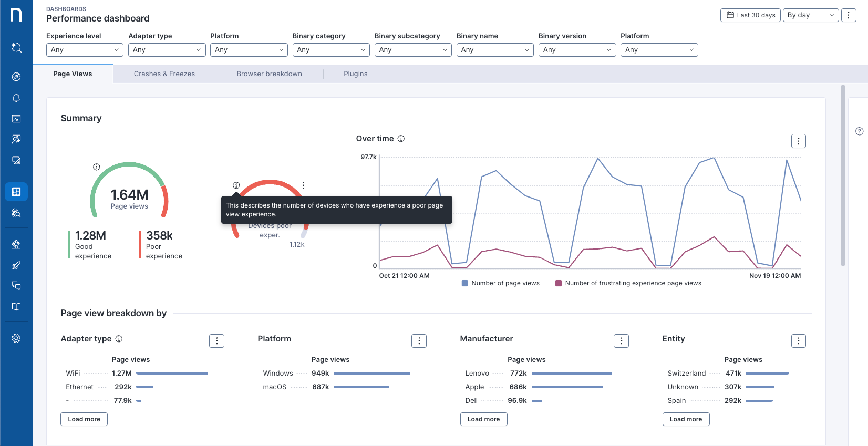This screenshot has height=446, width=868.
Task: Toggle the Number of page views legend series
Action: tap(500, 283)
